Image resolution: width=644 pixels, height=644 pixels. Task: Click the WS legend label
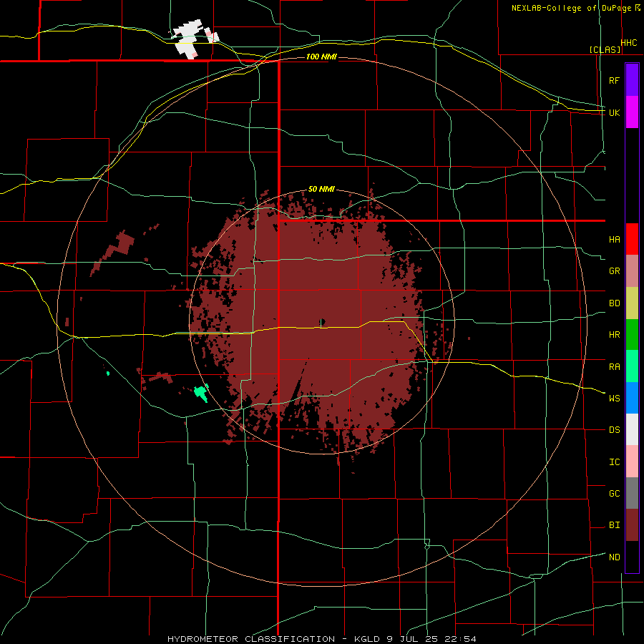[614, 399]
